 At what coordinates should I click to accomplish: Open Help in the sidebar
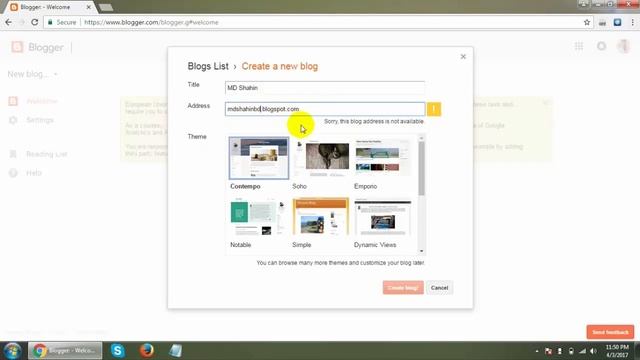pyautogui.click(x=34, y=173)
